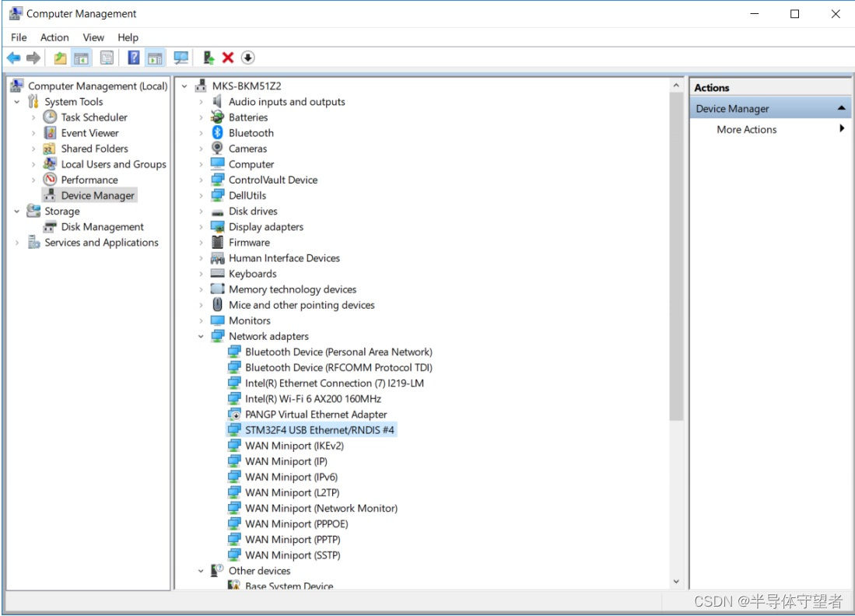Collapse the Device Manager actions header
855x616 pixels.
point(841,108)
